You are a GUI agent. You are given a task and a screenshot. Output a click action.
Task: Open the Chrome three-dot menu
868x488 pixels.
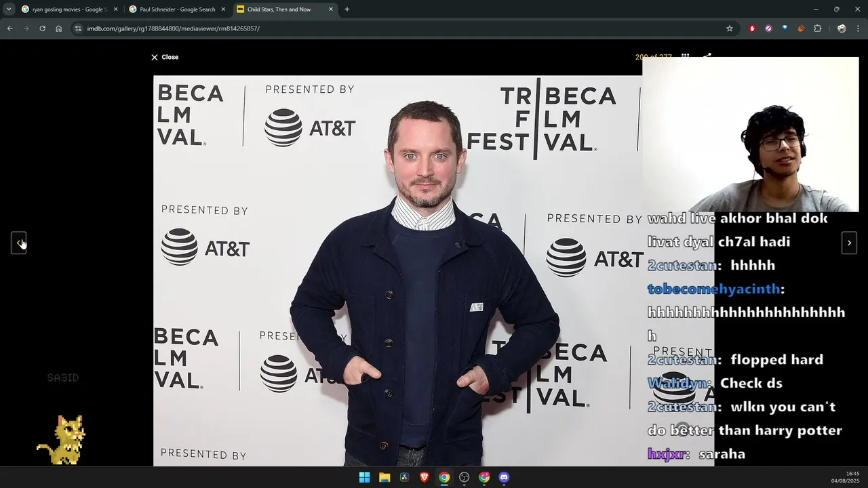pos(859,28)
